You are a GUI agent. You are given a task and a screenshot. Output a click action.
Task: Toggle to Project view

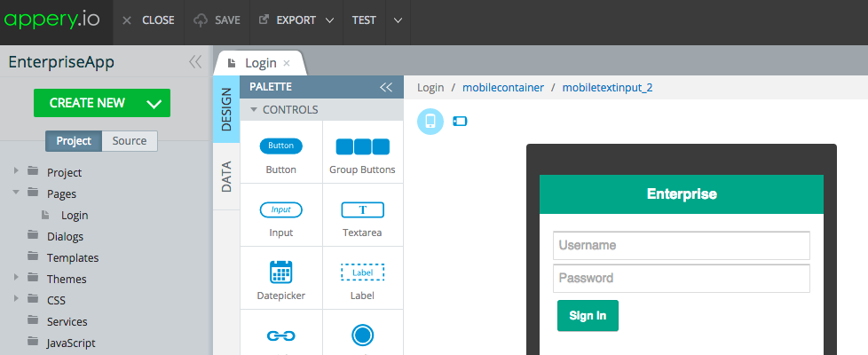coord(74,141)
